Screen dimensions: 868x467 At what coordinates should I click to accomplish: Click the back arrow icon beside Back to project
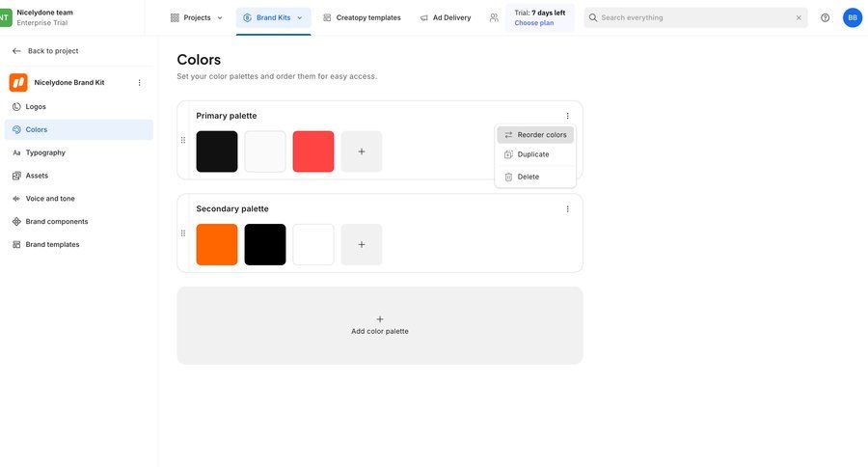[x=16, y=51]
